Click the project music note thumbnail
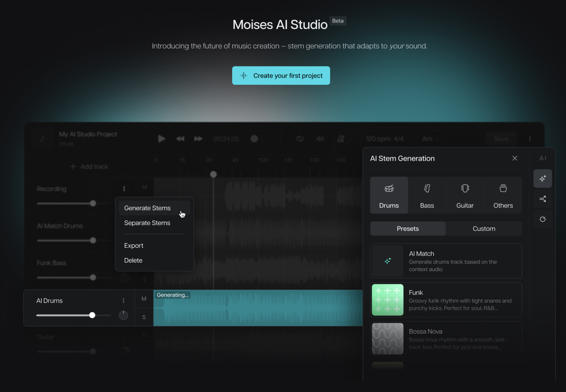Image resolution: width=566 pixels, height=392 pixels. (42, 139)
